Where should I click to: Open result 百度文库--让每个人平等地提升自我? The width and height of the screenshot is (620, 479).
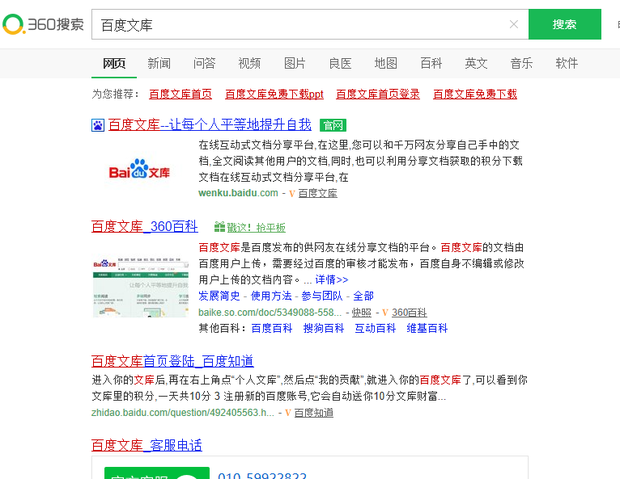click(210, 125)
